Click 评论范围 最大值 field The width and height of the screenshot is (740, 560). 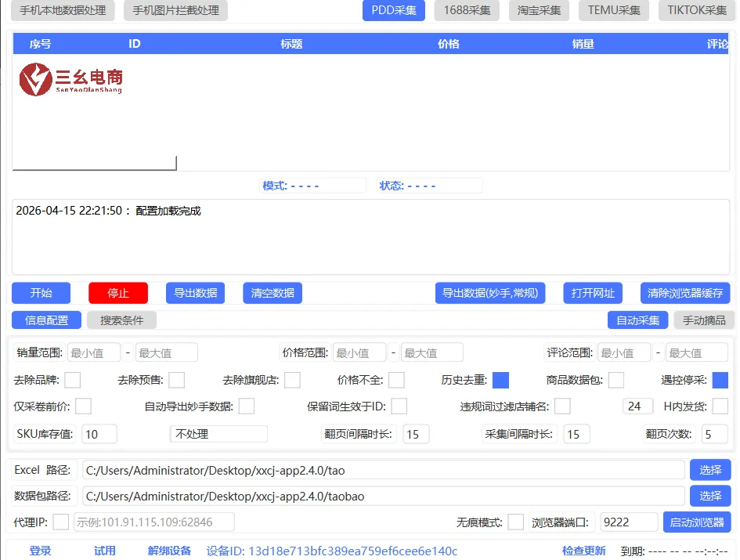pyautogui.click(x=697, y=352)
